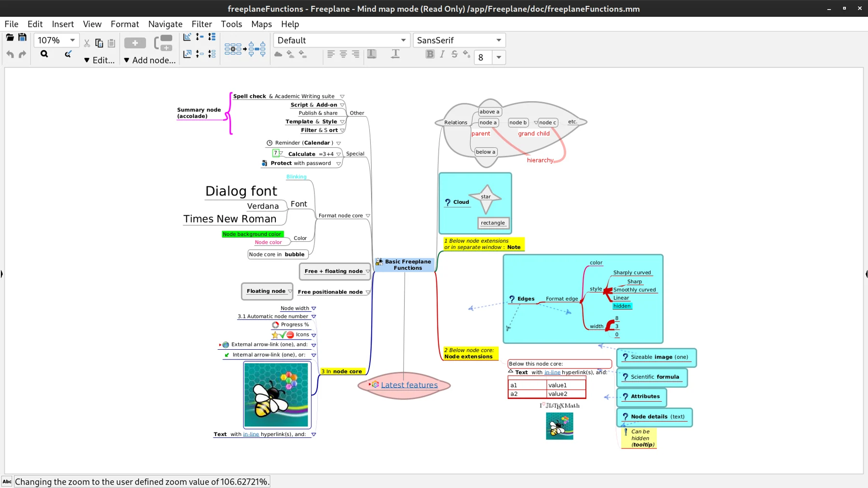The height and width of the screenshot is (488, 868).
Task: Click the Copy icon
Action: point(99,43)
